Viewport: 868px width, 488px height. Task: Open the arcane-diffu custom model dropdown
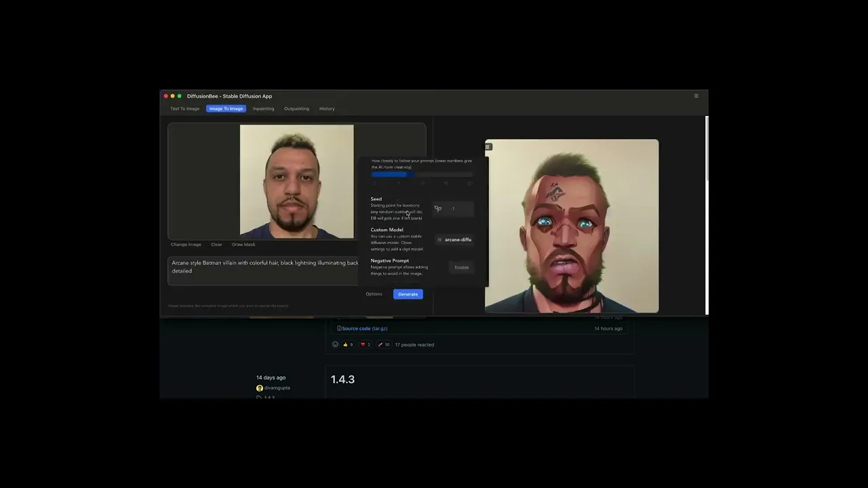click(x=454, y=240)
